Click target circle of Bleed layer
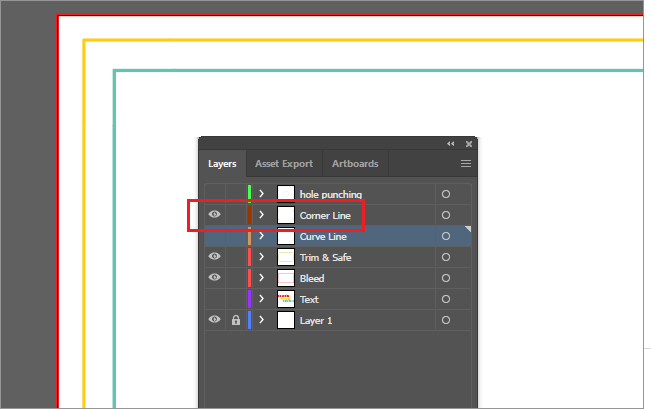 446,278
